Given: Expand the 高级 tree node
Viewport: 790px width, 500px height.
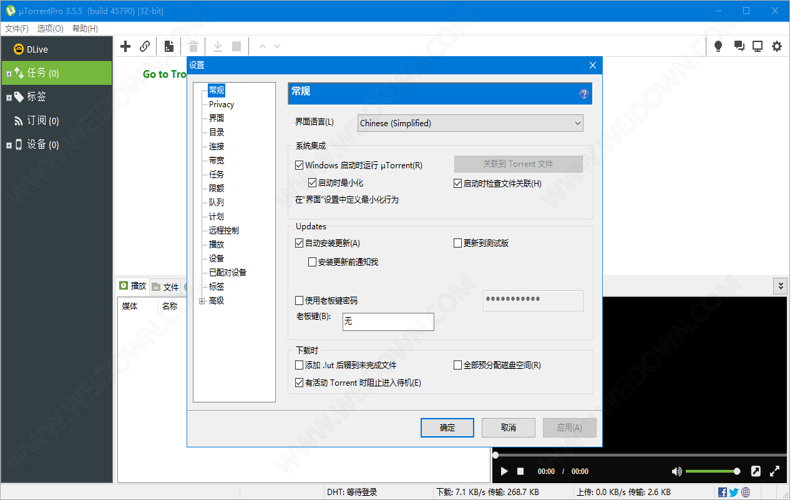Looking at the screenshot, I should point(202,301).
